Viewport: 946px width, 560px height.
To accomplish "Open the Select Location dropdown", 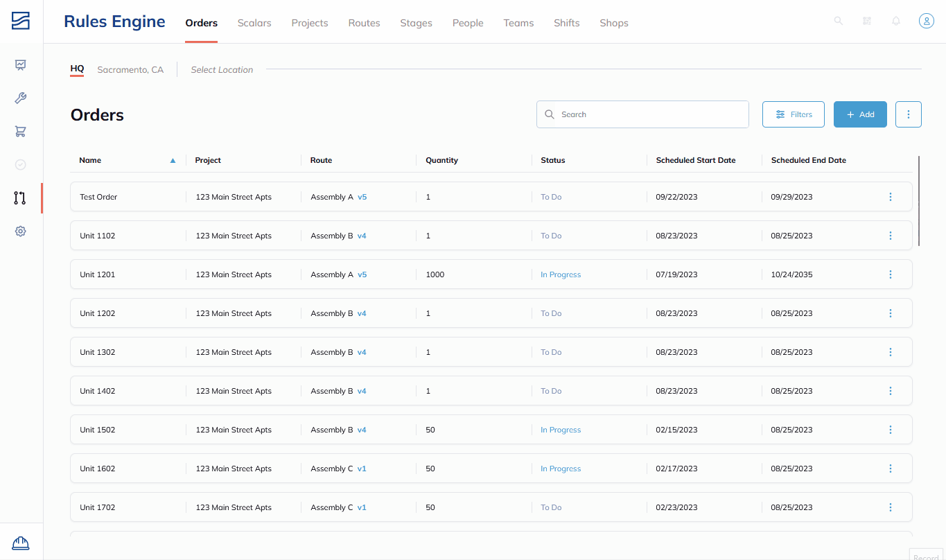I will (x=222, y=69).
